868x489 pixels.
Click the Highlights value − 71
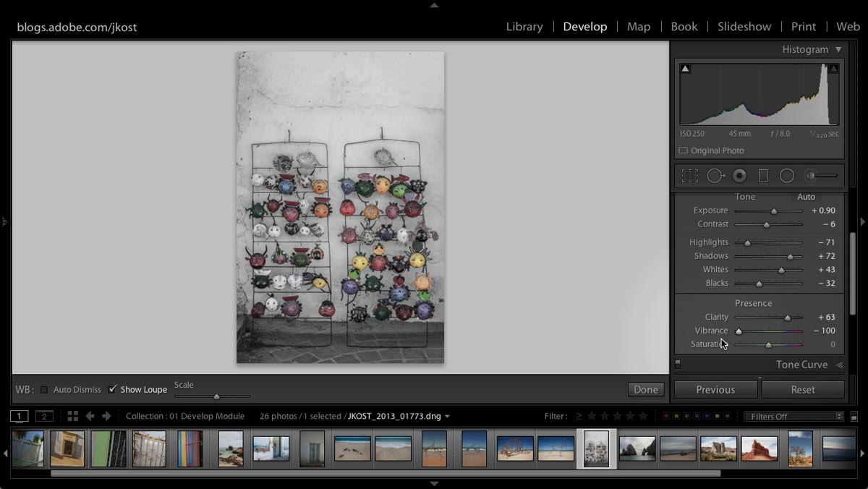click(x=827, y=242)
